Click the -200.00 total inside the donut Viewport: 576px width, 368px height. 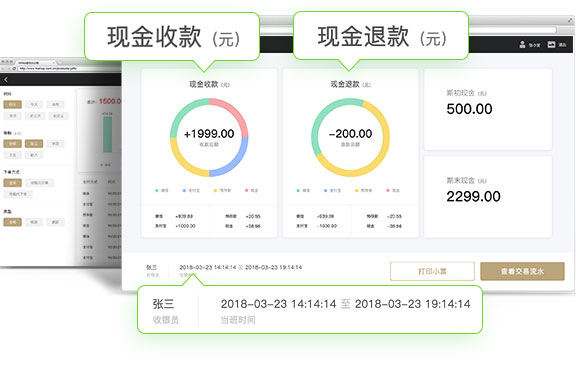[x=350, y=134]
